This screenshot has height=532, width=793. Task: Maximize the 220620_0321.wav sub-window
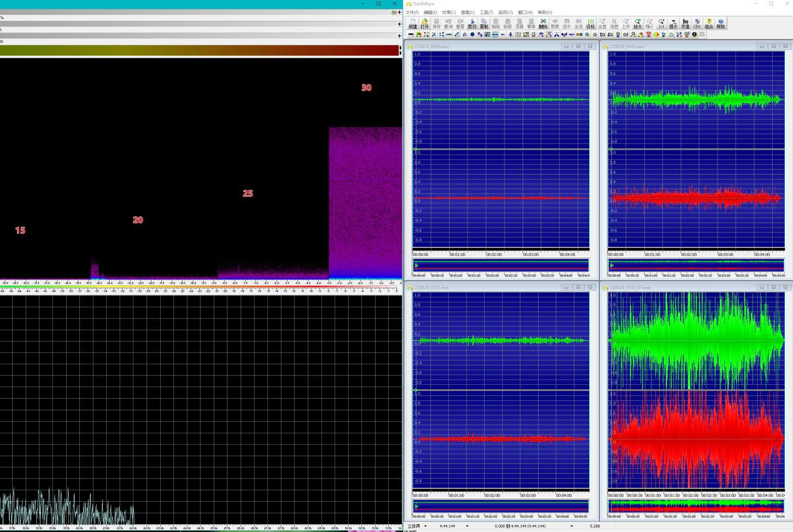click(578, 287)
